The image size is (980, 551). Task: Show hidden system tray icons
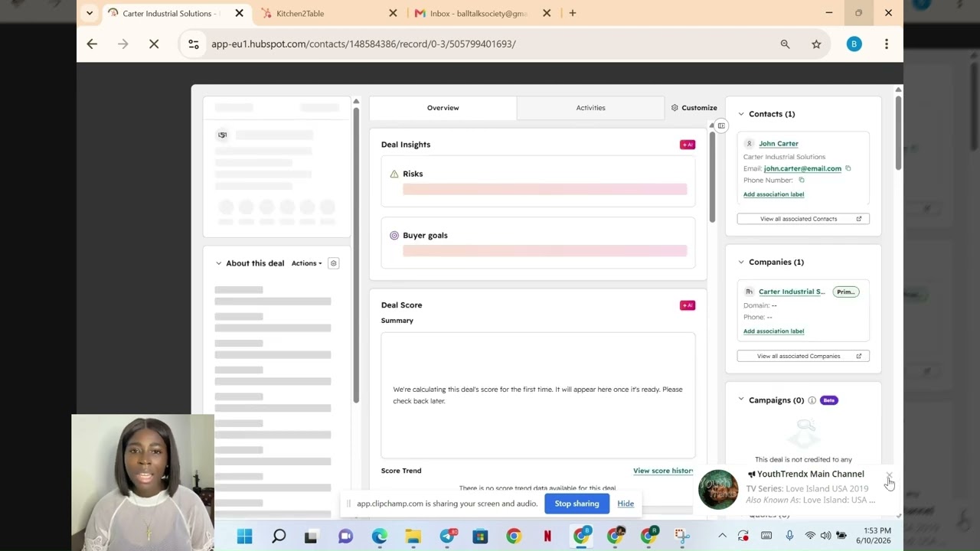(722, 536)
